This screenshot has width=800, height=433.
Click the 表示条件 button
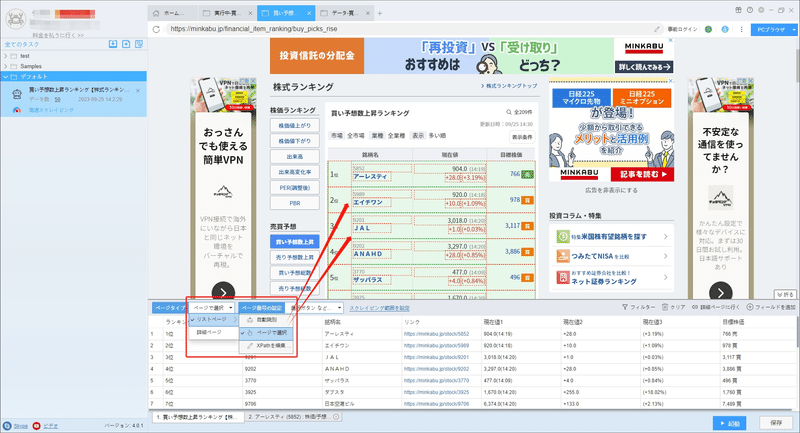tap(522, 137)
